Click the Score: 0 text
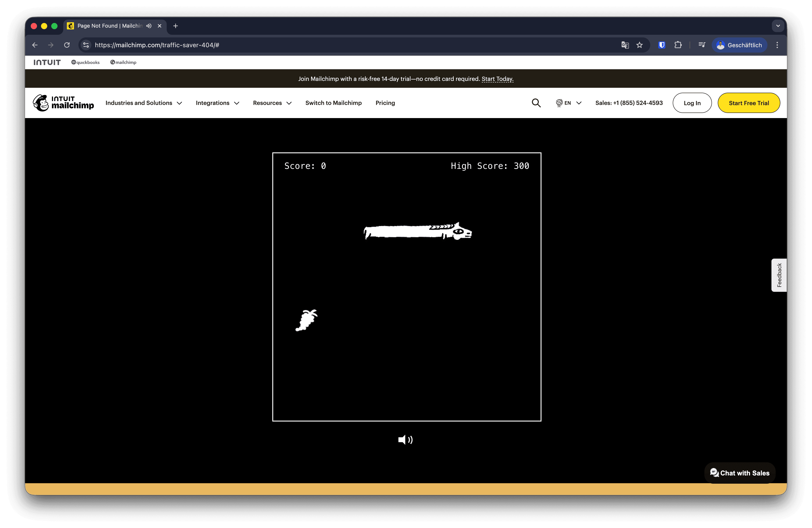Viewport: 812px width, 528px height. coord(305,166)
